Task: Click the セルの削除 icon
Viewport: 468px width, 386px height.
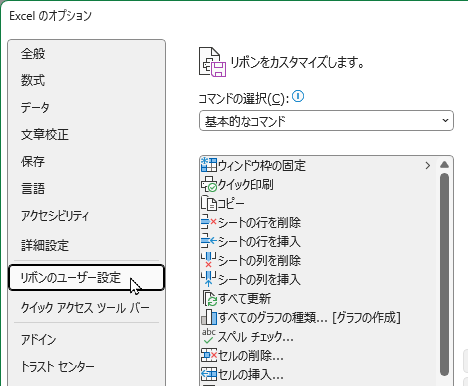Action: click(x=209, y=355)
